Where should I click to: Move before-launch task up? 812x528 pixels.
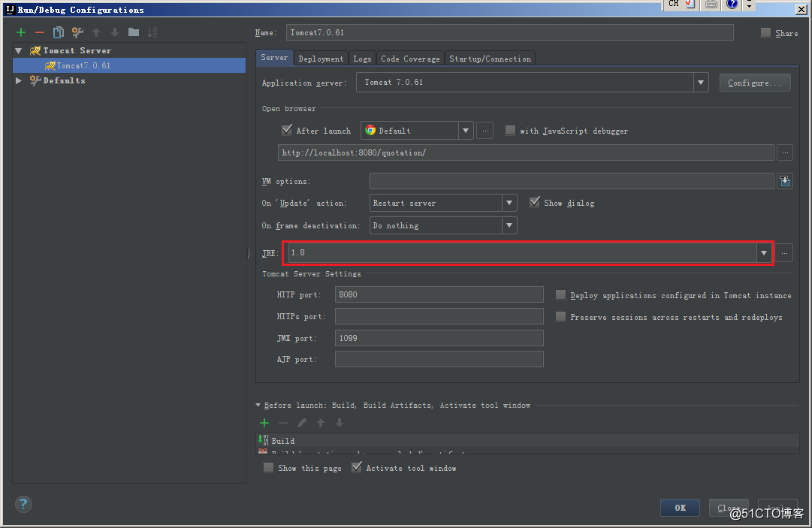(321, 423)
